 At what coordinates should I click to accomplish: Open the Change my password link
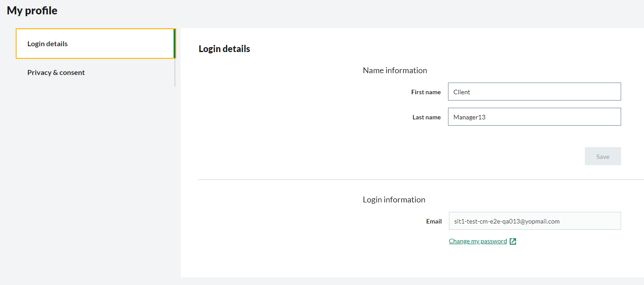tap(478, 241)
